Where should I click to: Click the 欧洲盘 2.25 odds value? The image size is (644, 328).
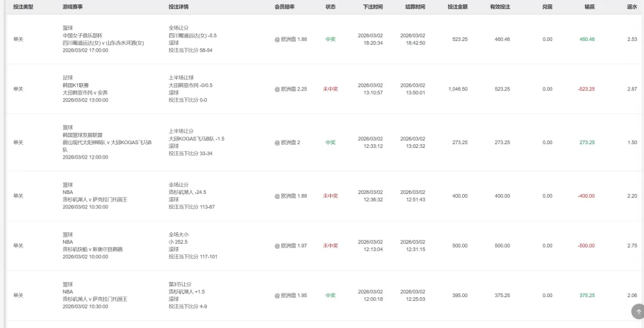pyautogui.click(x=291, y=89)
